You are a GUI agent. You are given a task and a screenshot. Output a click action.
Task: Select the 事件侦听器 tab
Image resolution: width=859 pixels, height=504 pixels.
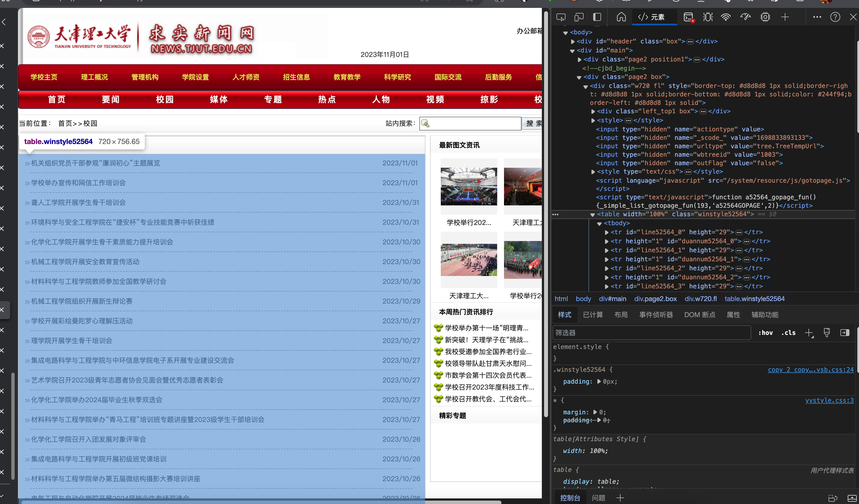pyautogui.click(x=656, y=315)
